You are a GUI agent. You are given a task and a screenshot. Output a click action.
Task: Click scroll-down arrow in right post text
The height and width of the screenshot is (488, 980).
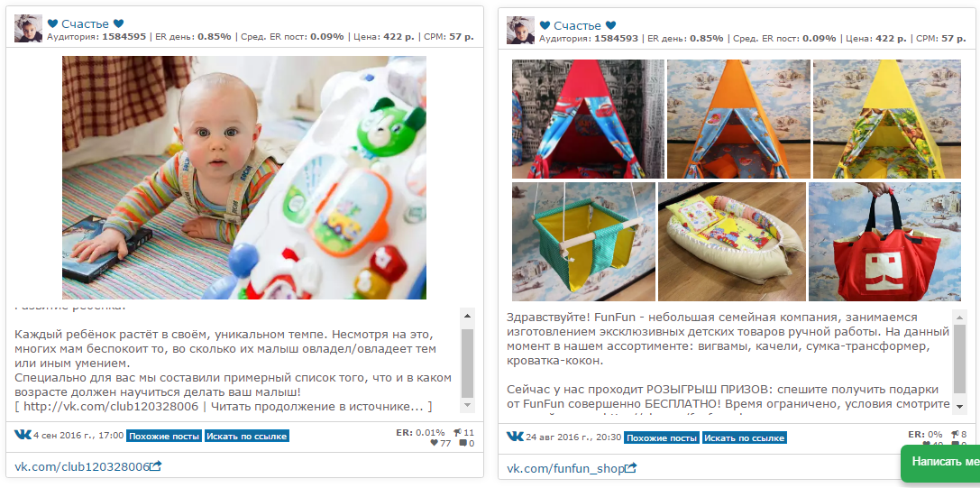click(x=960, y=406)
